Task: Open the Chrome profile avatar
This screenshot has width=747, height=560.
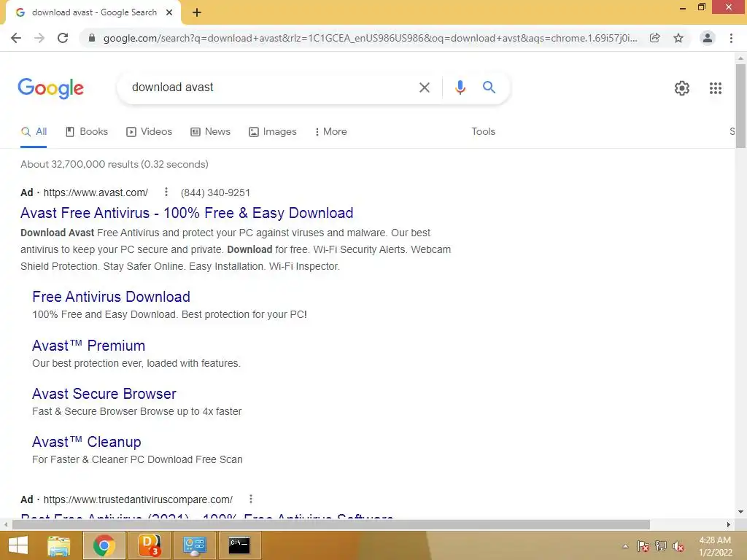Action: tap(708, 38)
